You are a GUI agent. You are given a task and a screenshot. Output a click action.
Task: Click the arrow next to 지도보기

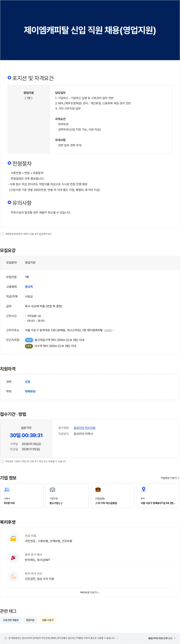(115, 330)
